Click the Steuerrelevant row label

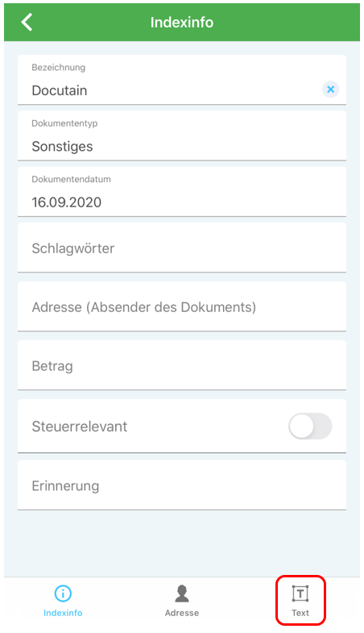80,427
